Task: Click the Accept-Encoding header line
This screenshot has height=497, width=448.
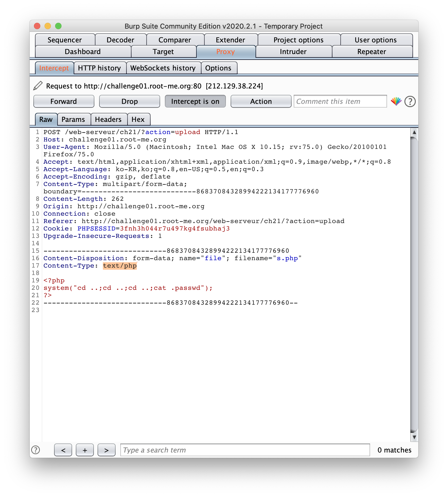Action: coord(107,176)
